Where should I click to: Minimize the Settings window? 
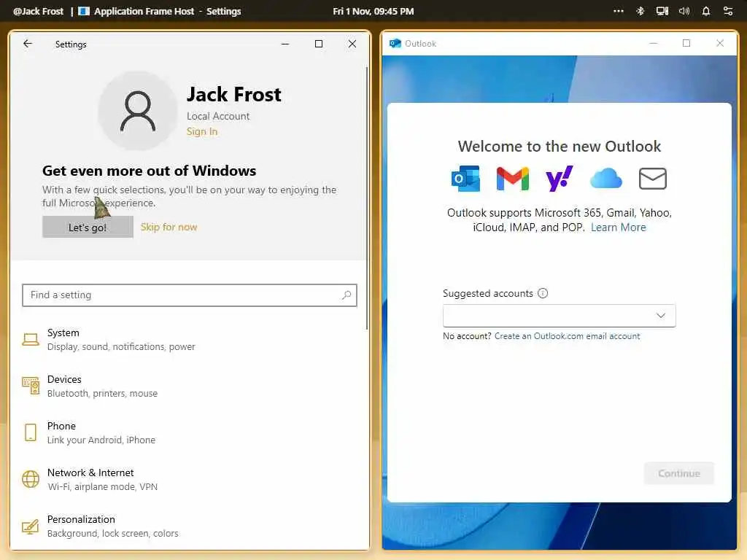point(285,44)
